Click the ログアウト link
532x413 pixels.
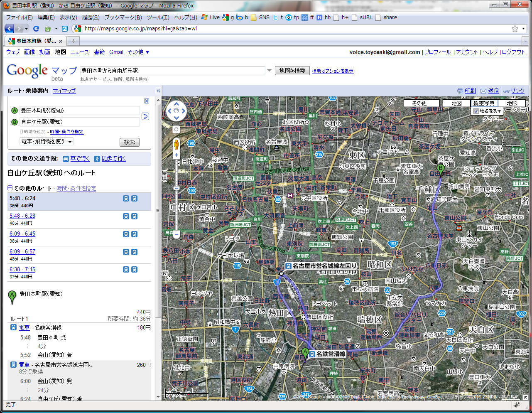(514, 52)
